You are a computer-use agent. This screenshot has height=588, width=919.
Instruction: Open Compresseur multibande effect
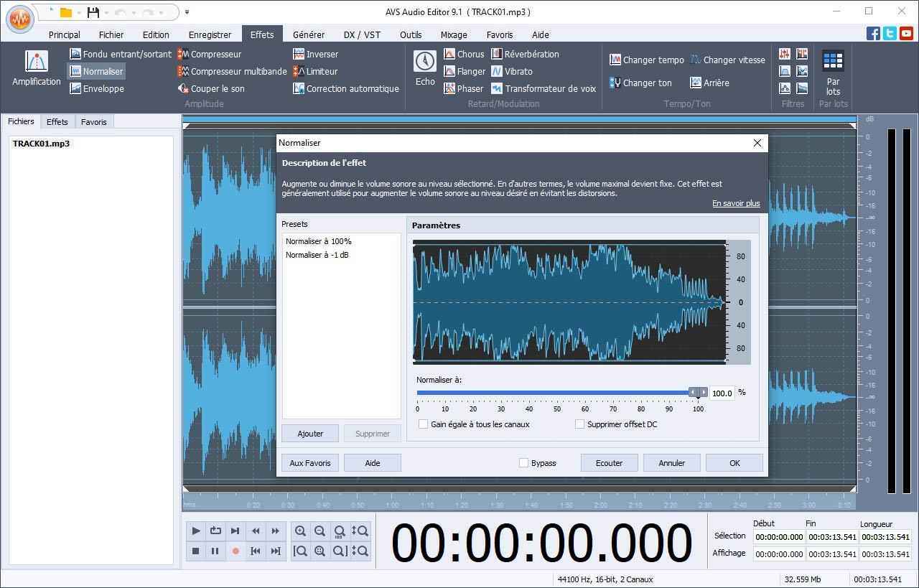click(x=232, y=71)
